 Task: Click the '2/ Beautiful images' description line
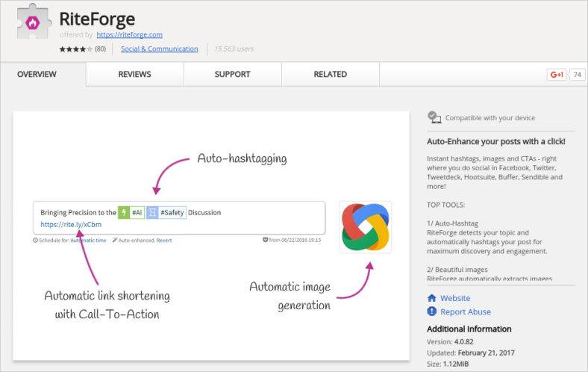tap(457, 270)
